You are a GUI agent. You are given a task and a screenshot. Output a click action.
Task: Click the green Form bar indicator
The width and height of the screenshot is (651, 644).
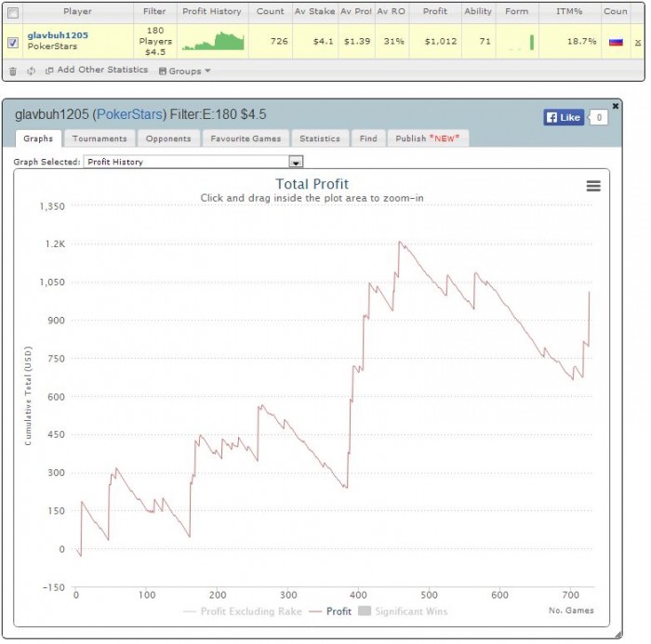tap(532, 42)
